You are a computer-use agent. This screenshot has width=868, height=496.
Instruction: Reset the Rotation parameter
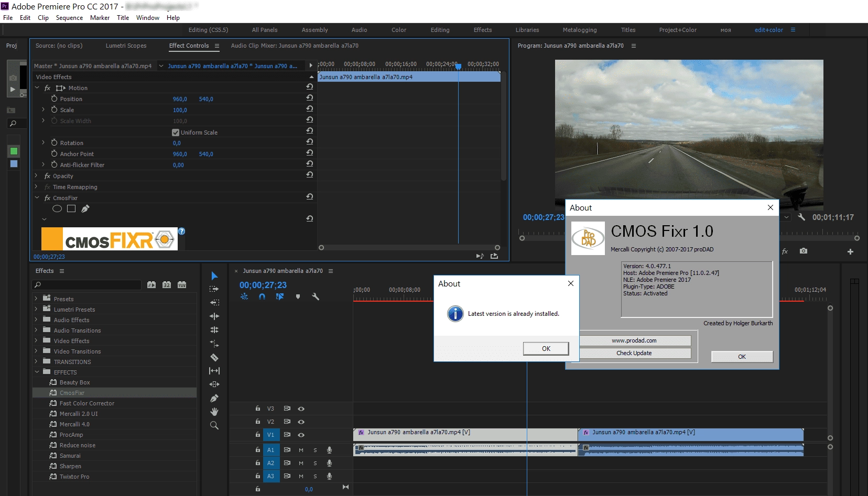[x=310, y=142]
